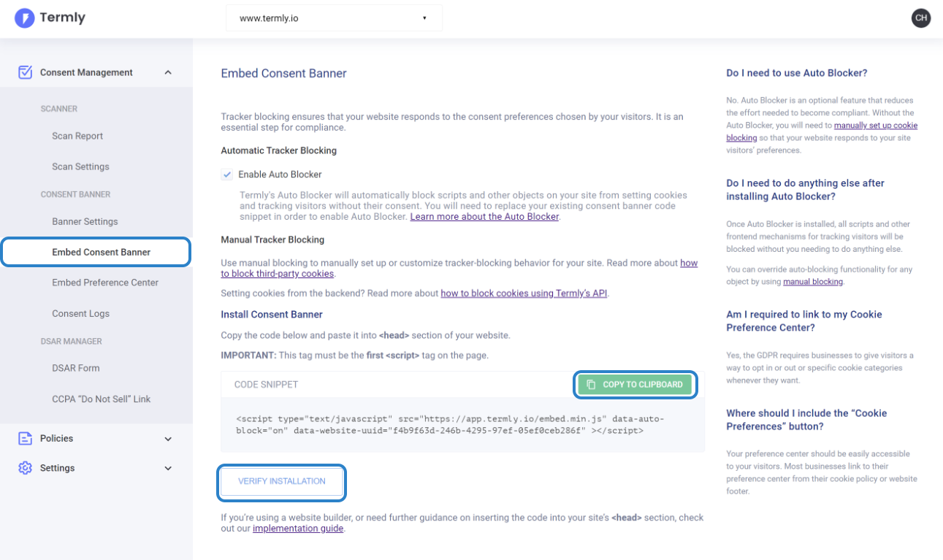943x560 pixels.
Task: Click the Termly brand name text
Action: tap(63, 18)
